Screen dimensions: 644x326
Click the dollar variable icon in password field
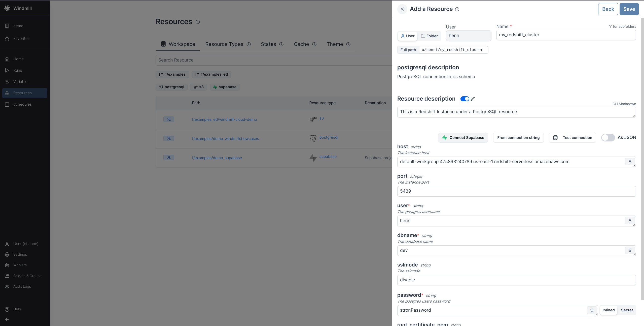(x=592, y=310)
